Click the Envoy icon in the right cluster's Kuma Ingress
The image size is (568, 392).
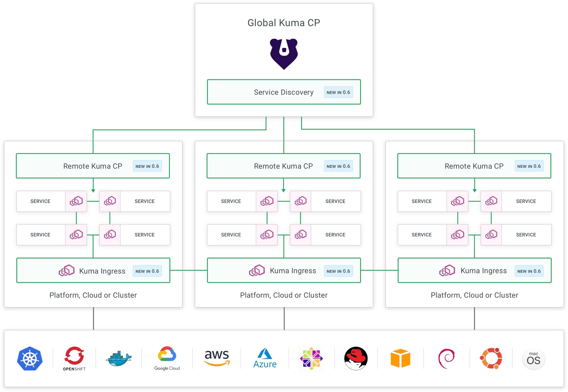(x=447, y=270)
